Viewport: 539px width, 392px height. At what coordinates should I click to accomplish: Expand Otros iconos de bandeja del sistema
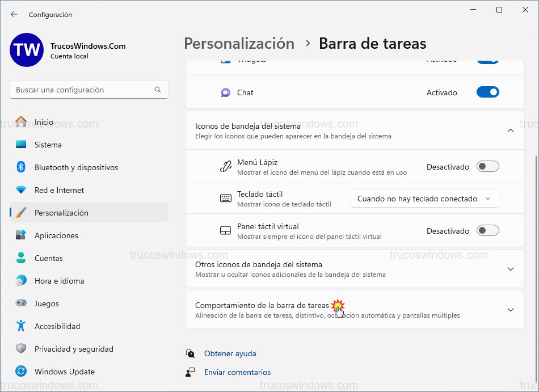click(509, 269)
